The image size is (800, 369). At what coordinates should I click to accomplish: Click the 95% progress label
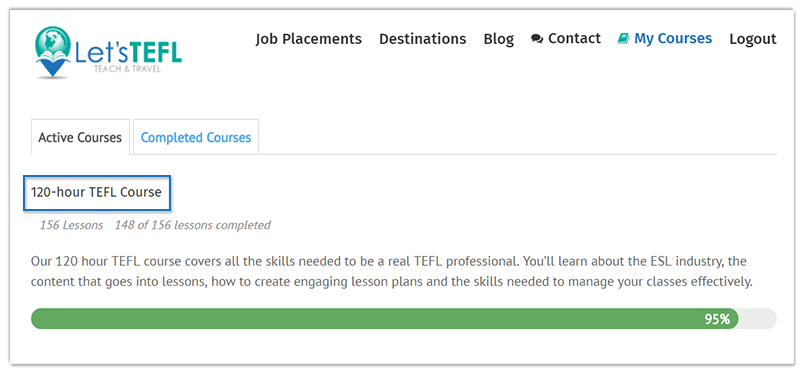(717, 319)
